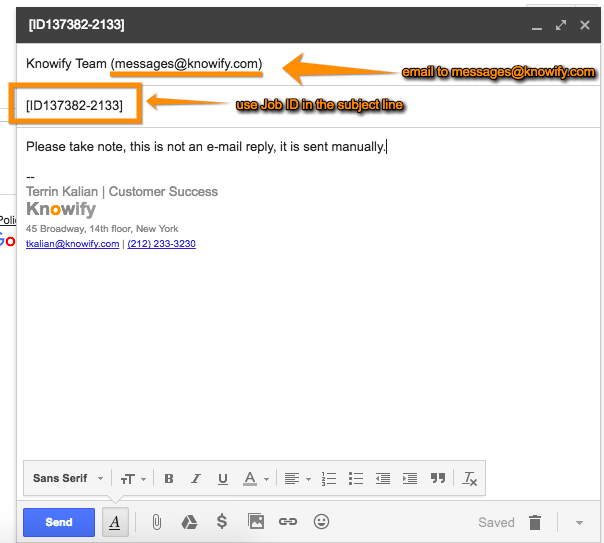Viewport: 604px width, 543px height.
Task: Insert files using Google Drive icon
Action: pos(189,522)
